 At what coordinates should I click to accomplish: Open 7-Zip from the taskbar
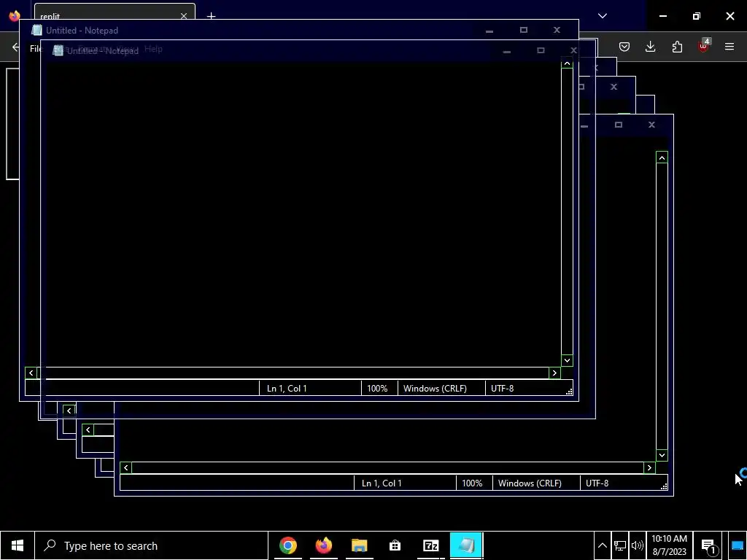pyautogui.click(x=430, y=545)
